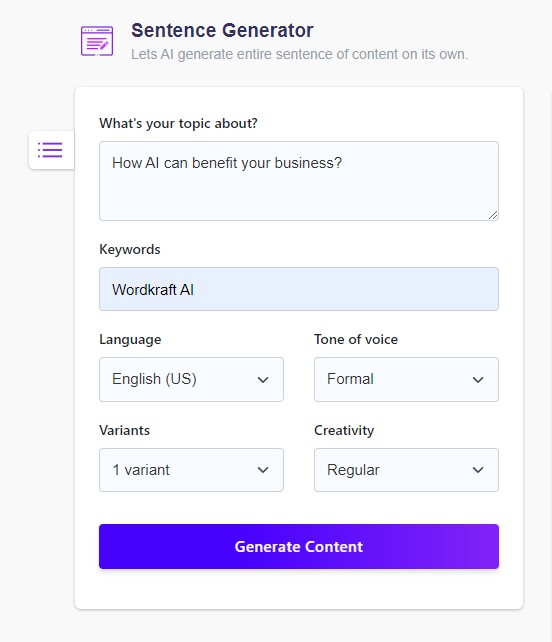
Task: Click the topic textarea resize grip
Action: [x=493, y=215]
